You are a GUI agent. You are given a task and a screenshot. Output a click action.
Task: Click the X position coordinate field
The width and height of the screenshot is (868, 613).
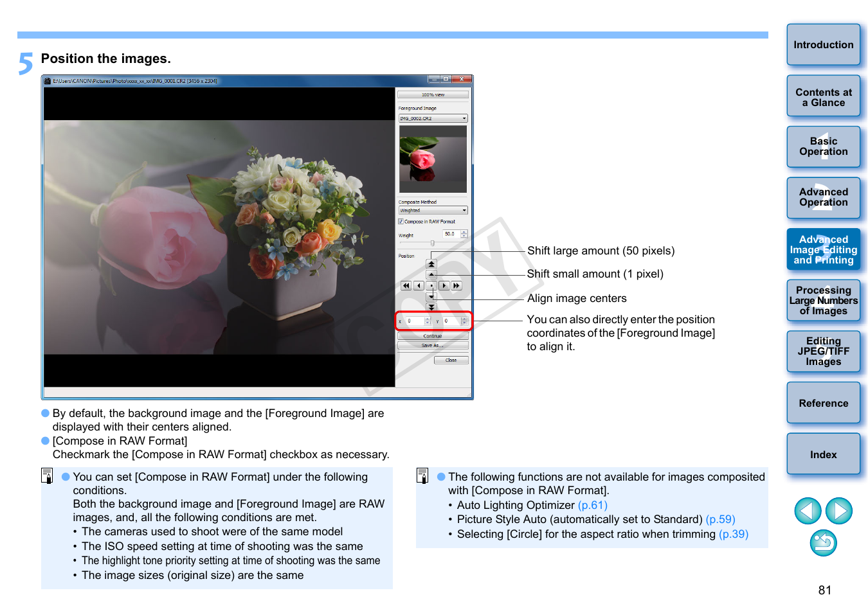point(415,321)
